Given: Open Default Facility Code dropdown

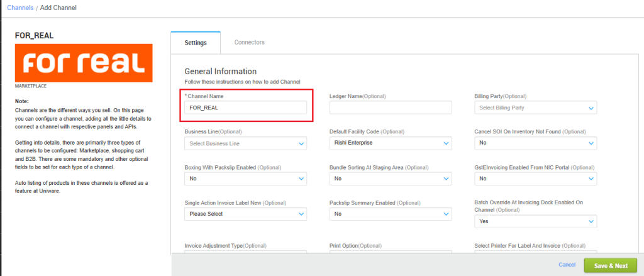Looking at the screenshot, I should 391,143.
